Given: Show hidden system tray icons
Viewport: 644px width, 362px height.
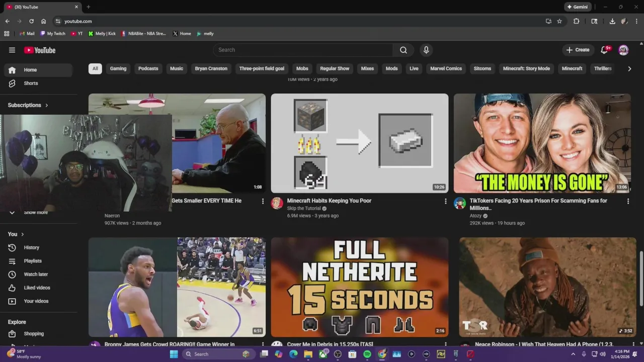Looking at the screenshot, I should [573, 354].
